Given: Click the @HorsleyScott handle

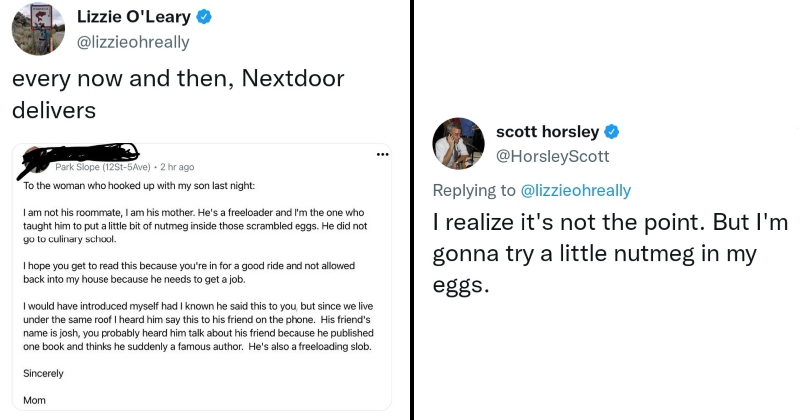Looking at the screenshot, I should [x=553, y=156].
